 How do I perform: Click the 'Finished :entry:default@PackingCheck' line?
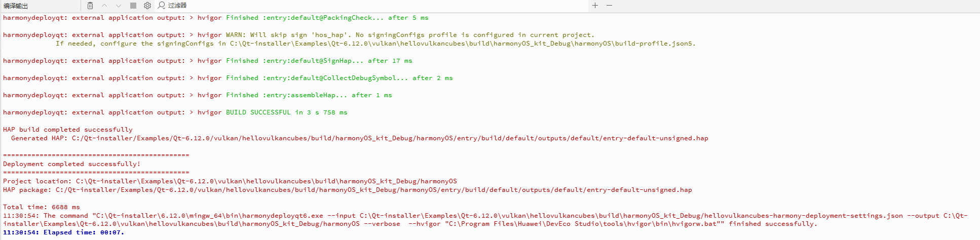[x=216, y=18]
